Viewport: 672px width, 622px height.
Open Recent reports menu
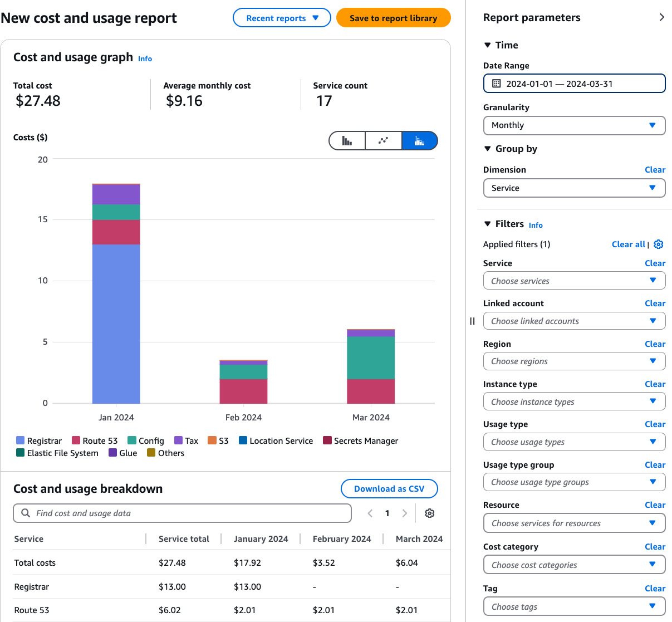[282, 18]
